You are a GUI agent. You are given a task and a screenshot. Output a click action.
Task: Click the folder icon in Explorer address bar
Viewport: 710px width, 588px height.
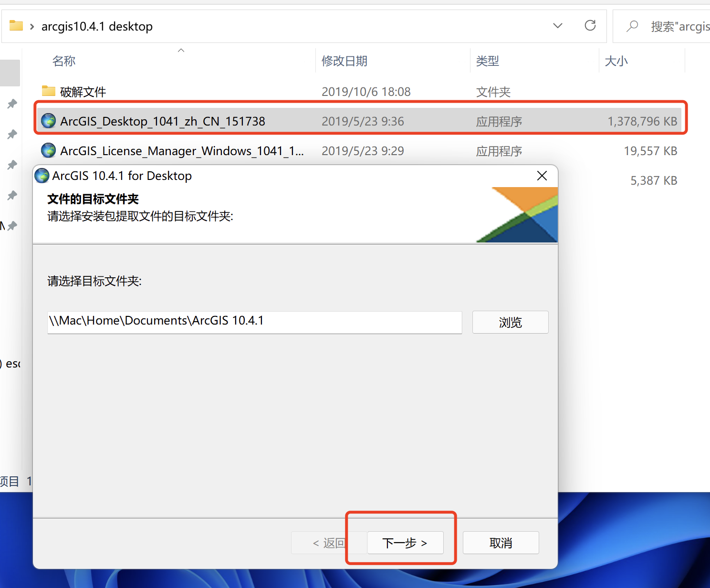pyautogui.click(x=16, y=25)
